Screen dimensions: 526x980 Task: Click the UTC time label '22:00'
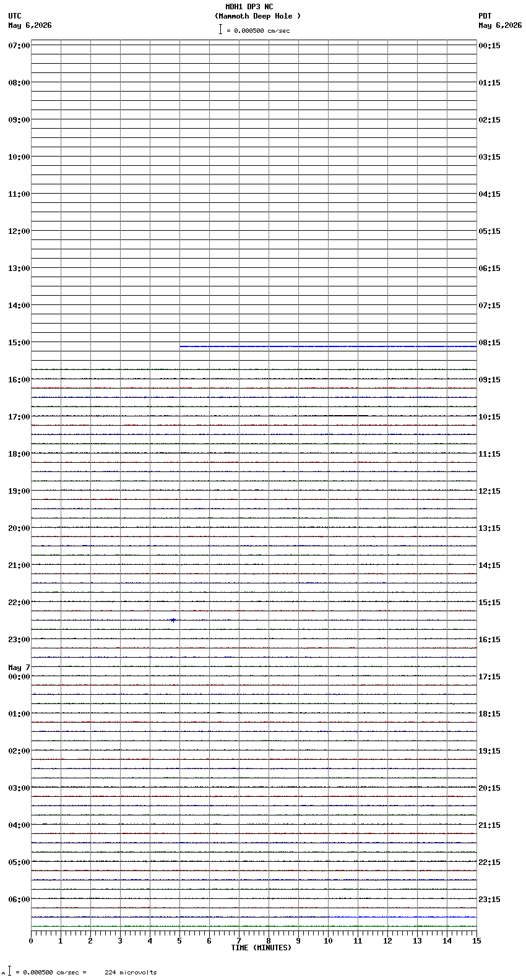19,603
